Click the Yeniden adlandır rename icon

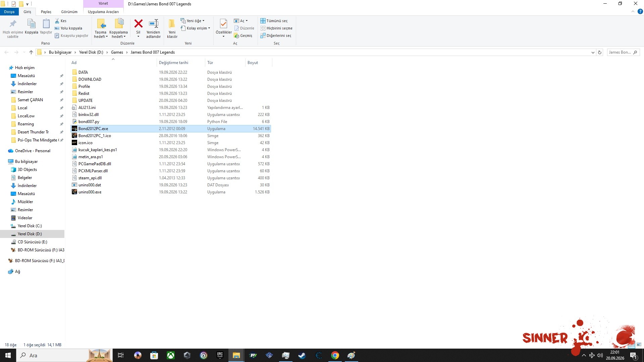coord(154,24)
